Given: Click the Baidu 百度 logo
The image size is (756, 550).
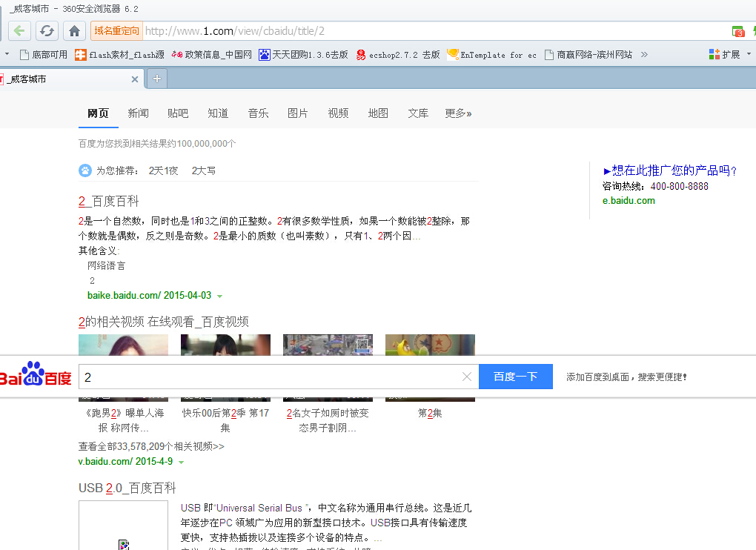Looking at the screenshot, I should click(36, 374).
